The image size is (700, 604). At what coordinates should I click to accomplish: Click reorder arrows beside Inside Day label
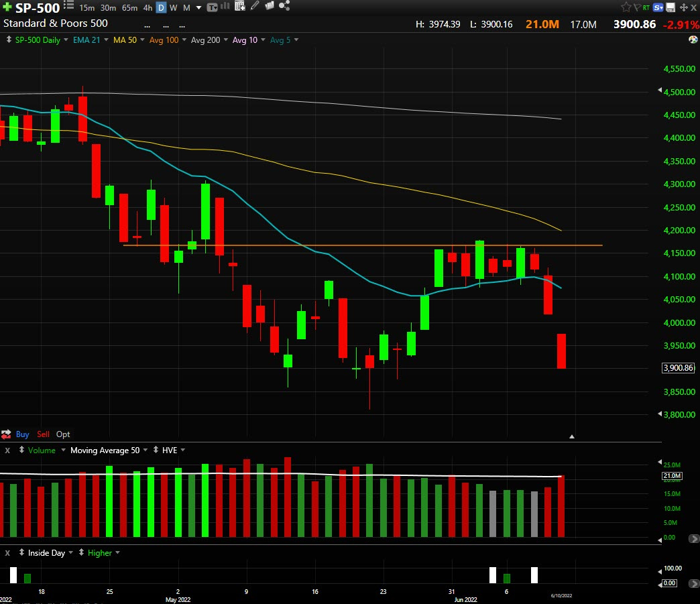[21, 552]
